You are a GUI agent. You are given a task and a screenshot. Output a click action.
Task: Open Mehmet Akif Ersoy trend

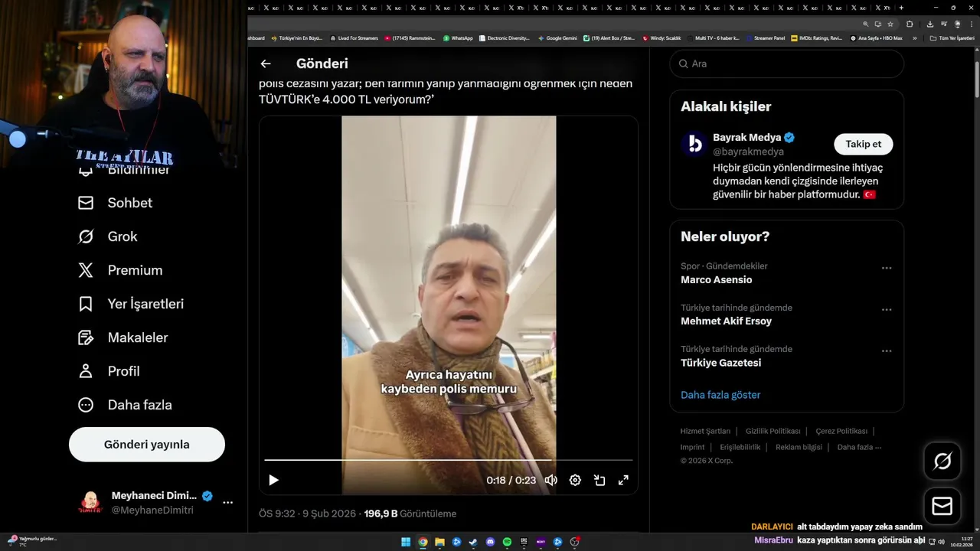(x=726, y=321)
